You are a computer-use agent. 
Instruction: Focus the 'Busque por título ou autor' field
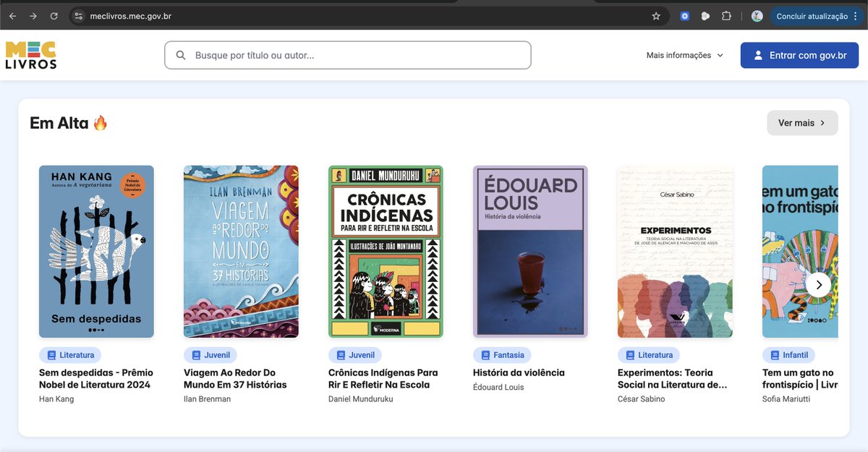click(x=348, y=55)
